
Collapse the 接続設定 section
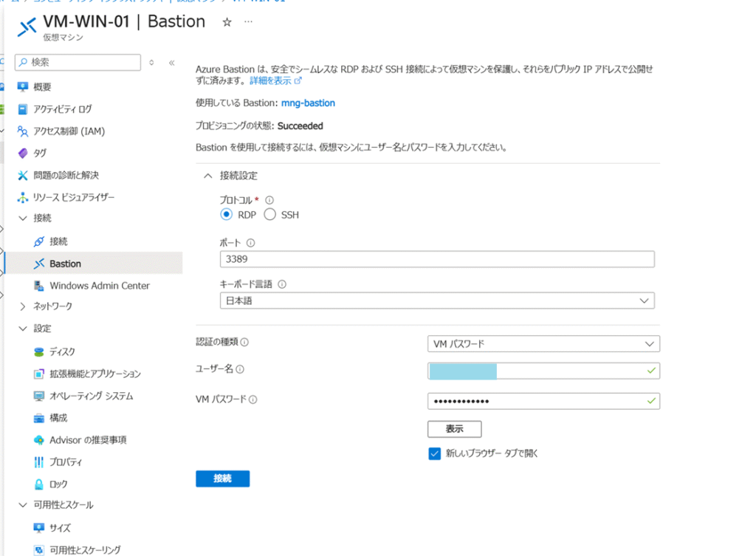[207, 176]
